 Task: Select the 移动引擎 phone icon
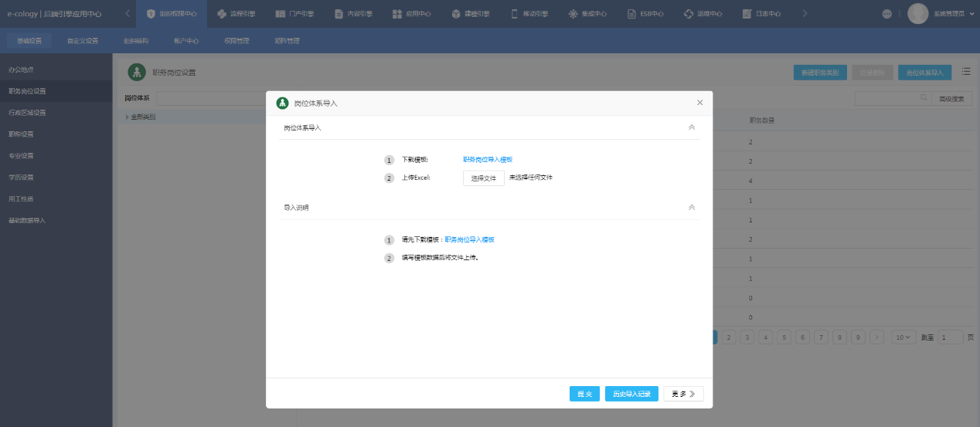[515, 14]
